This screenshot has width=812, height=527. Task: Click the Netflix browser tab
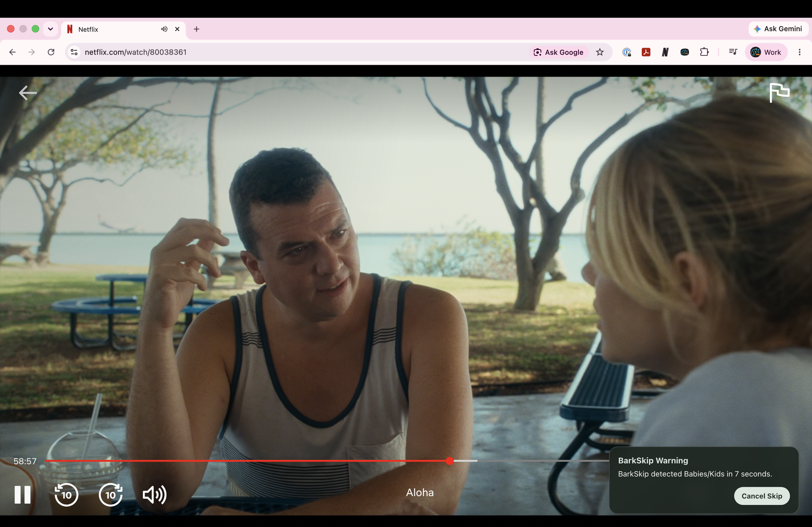tap(123, 29)
